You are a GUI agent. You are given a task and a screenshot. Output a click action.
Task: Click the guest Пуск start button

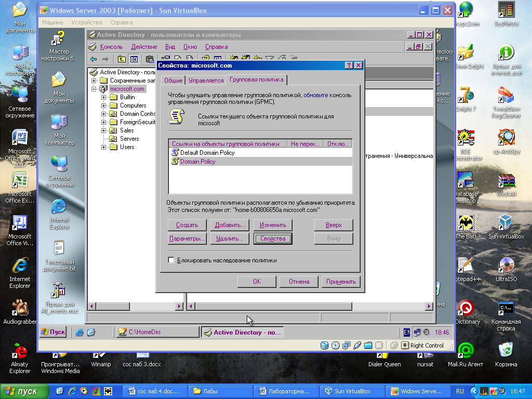coord(52,332)
